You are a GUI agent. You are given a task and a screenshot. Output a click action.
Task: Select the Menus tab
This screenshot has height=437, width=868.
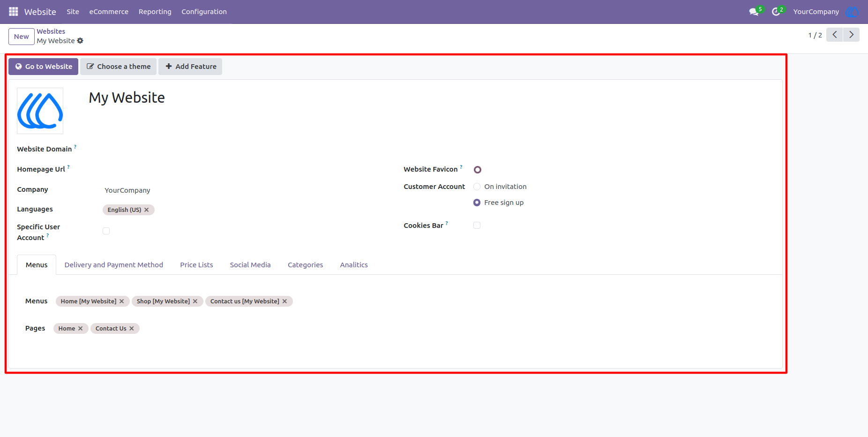37,265
